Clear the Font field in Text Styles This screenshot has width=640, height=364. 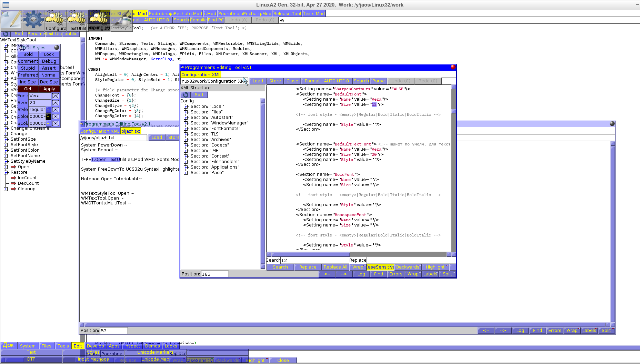(56, 96)
